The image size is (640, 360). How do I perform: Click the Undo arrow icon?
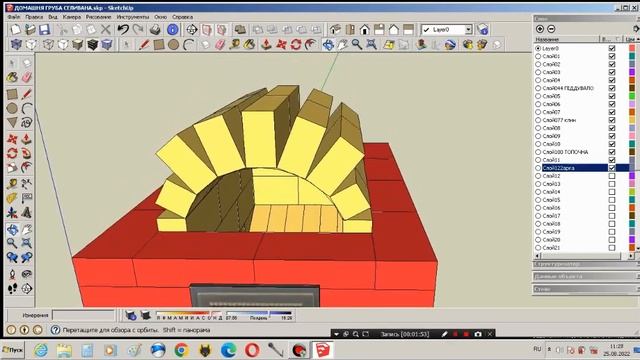[123, 29]
